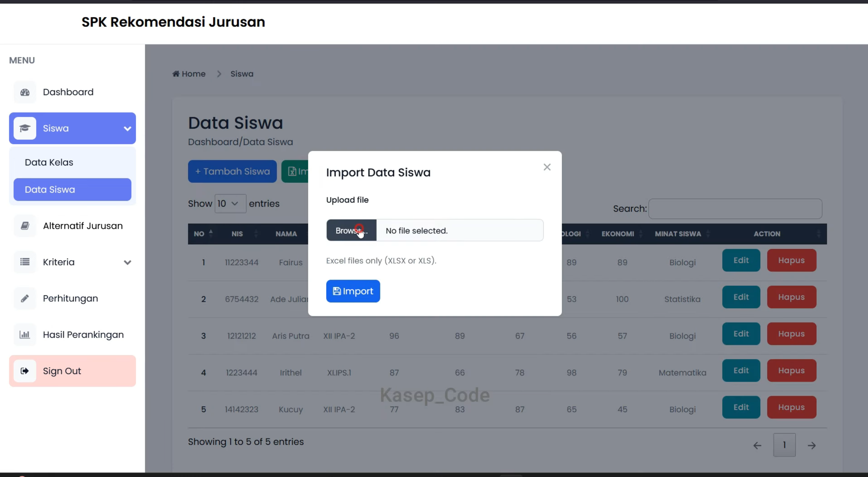868x477 pixels.
Task: Click the Search input field
Action: (735, 209)
